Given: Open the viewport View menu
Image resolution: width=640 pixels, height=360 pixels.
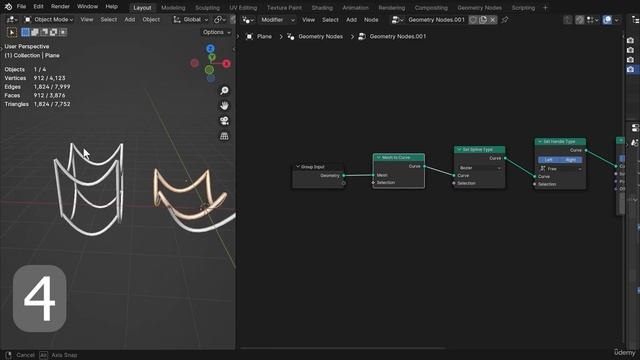Looking at the screenshot, I should tap(87, 20).
